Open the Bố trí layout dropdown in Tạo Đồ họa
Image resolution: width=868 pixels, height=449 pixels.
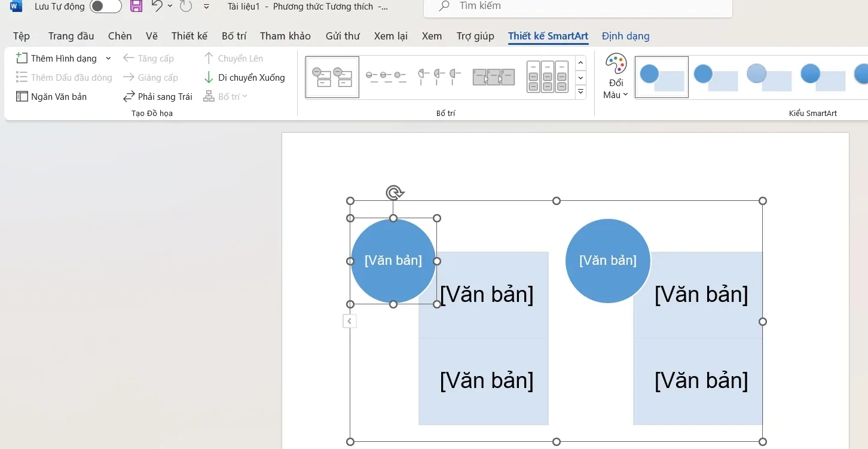(225, 96)
